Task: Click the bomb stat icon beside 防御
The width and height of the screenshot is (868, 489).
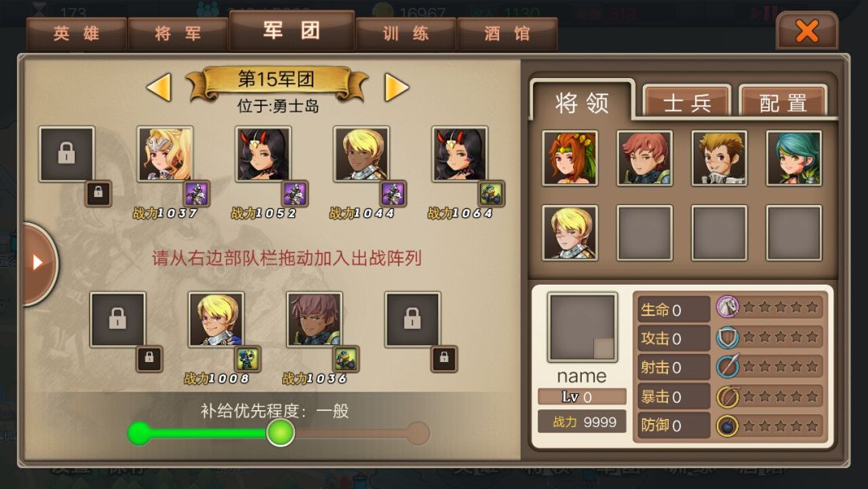Action: pos(727,426)
